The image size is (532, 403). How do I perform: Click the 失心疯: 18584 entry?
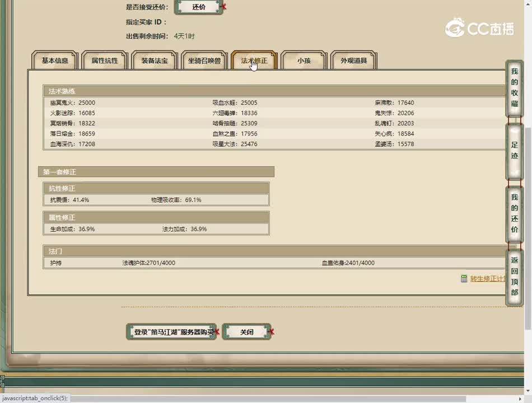pos(394,134)
